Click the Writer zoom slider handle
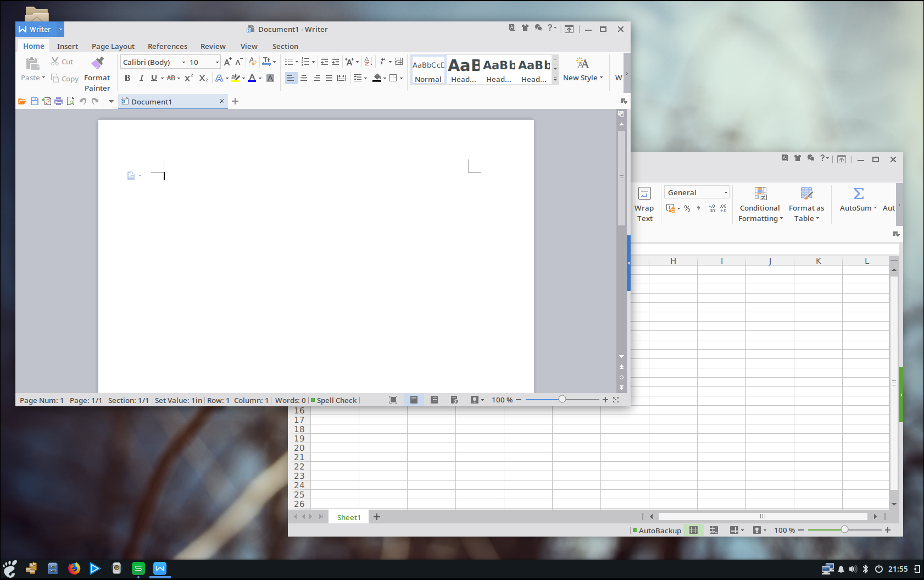 (562, 399)
